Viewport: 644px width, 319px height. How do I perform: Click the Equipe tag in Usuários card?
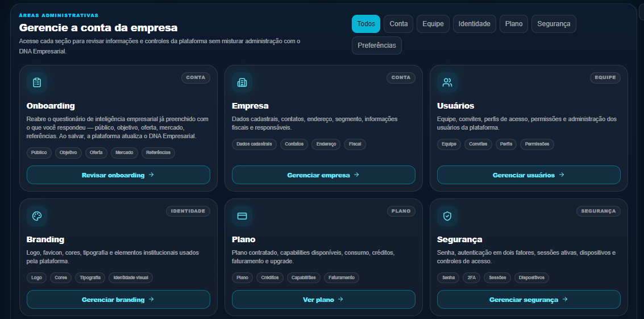click(449, 144)
